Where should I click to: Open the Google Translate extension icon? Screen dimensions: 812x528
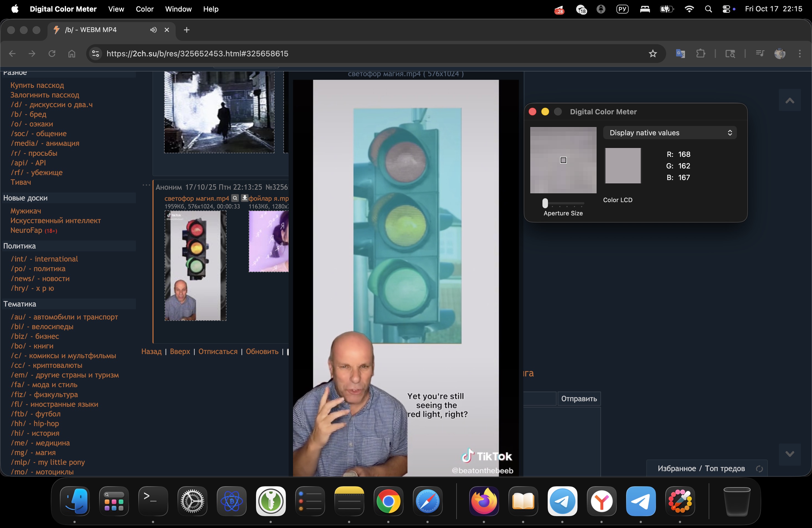pos(680,54)
